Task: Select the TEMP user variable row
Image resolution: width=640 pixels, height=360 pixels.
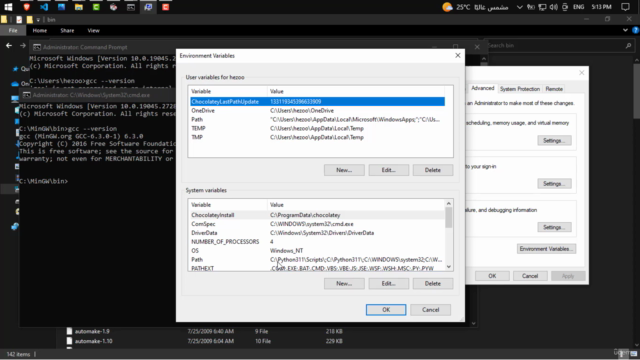Action: [x=318, y=129]
